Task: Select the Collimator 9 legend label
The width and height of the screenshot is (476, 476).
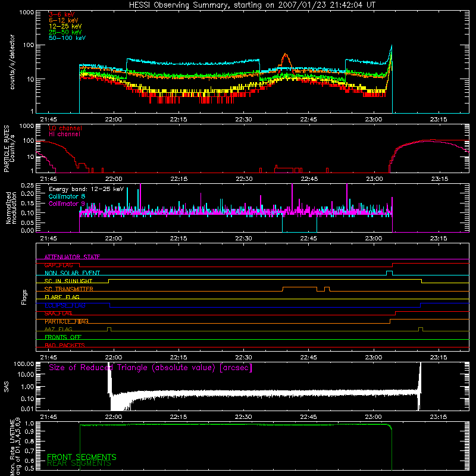Action: tap(67, 203)
